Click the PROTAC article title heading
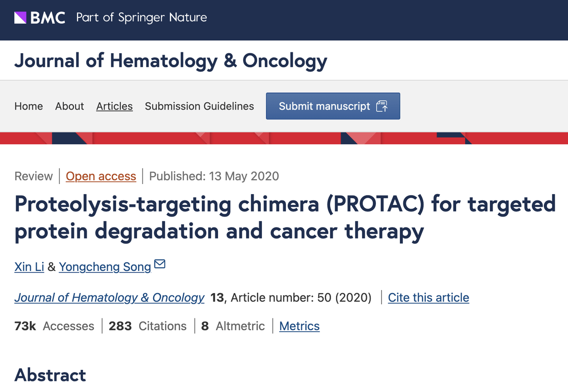The height and width of the screenshot is (392, 568). point(285,217)
